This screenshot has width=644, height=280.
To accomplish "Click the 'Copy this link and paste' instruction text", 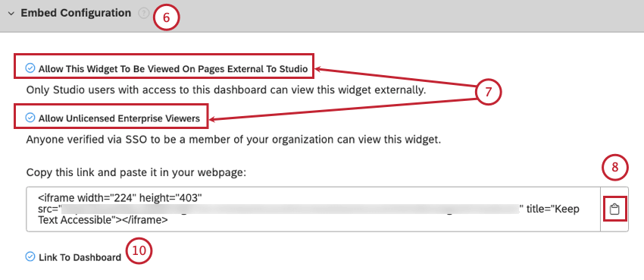I will [x=136, y=173].
